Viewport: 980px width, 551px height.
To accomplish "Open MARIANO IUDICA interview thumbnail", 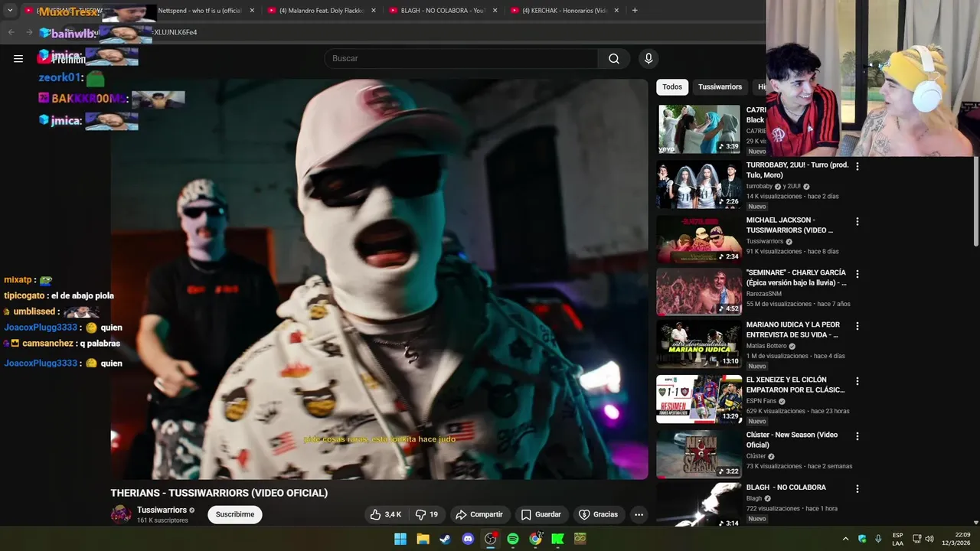I will click(699, 344).
